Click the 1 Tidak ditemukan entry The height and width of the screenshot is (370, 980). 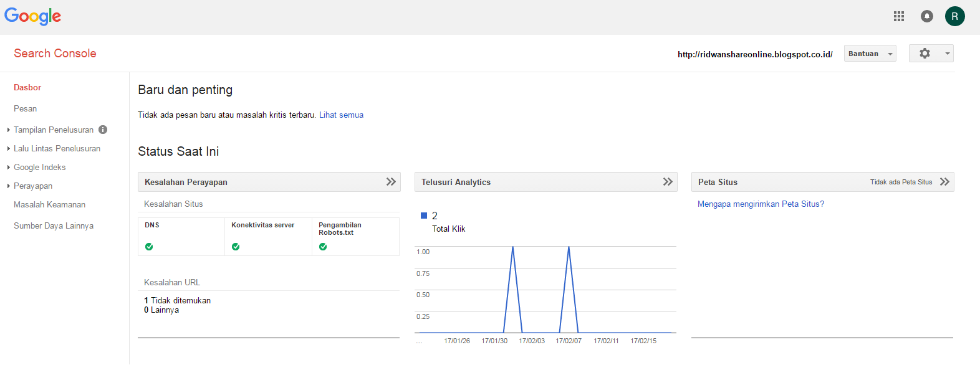coord(177,300)
